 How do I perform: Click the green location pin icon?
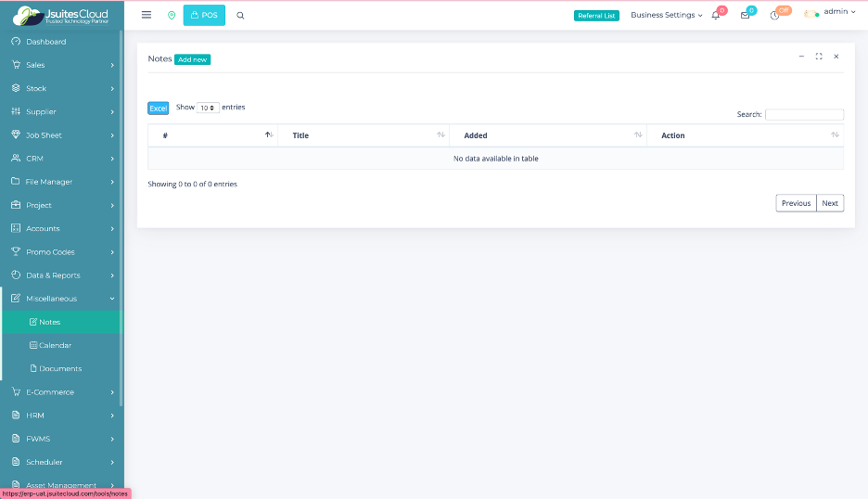[x=172, y=16]
